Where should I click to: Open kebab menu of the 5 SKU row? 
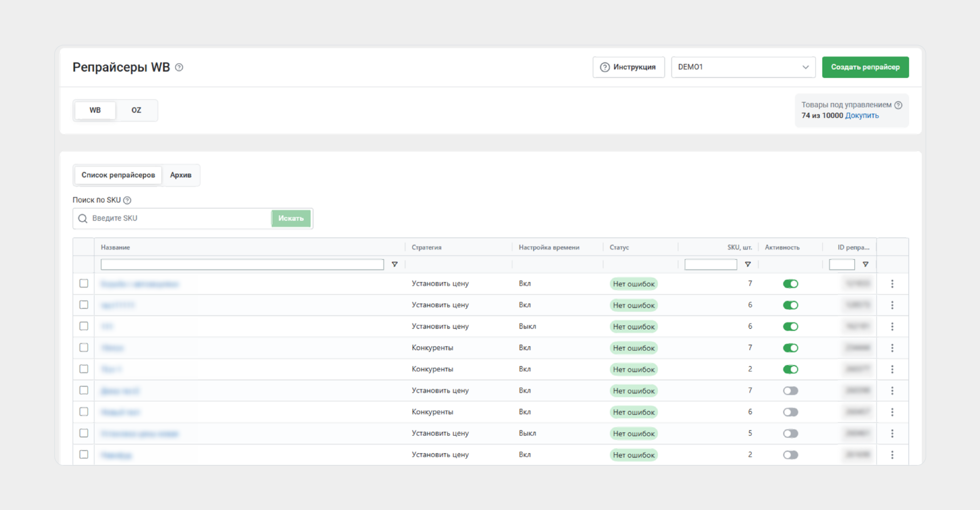pyautogui.click(x=892, y=433)
